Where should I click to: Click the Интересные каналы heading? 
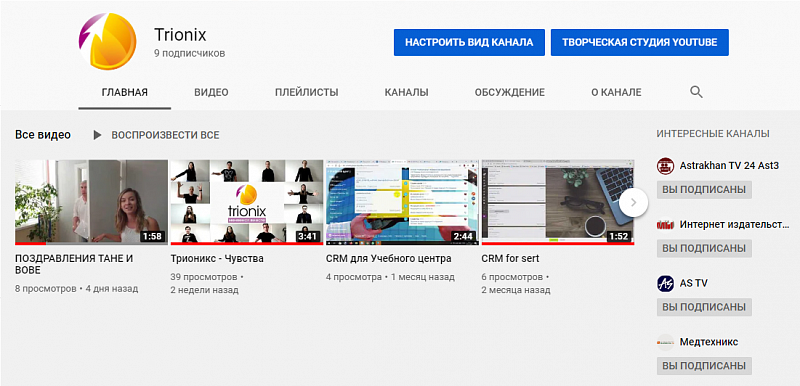[x=713, y=134]
